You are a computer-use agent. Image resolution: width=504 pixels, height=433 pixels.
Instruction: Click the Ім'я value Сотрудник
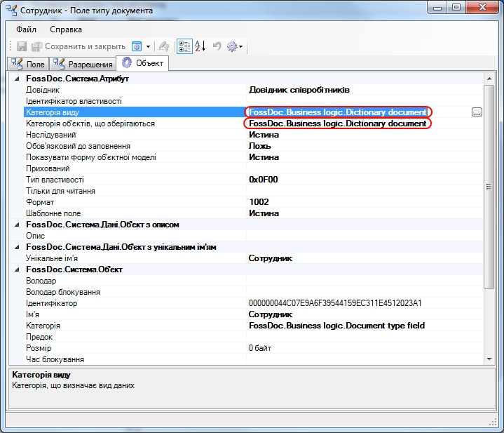[271, 314]
